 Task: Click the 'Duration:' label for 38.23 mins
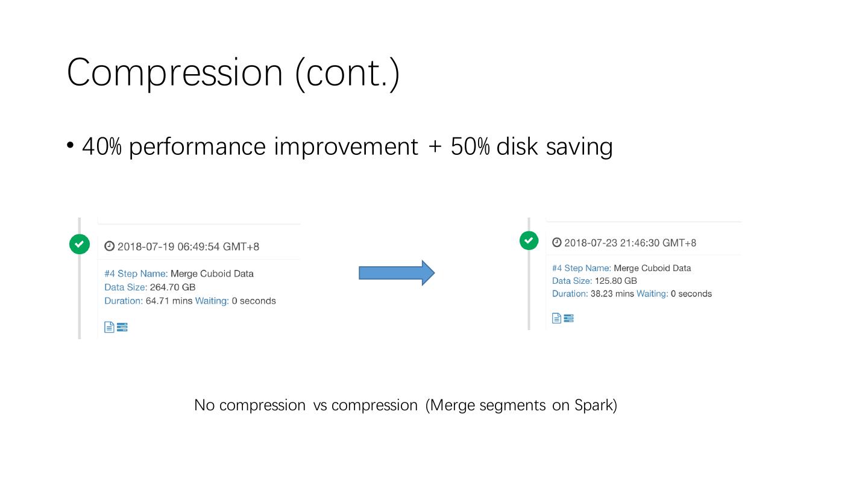click(x=570, y=294)
